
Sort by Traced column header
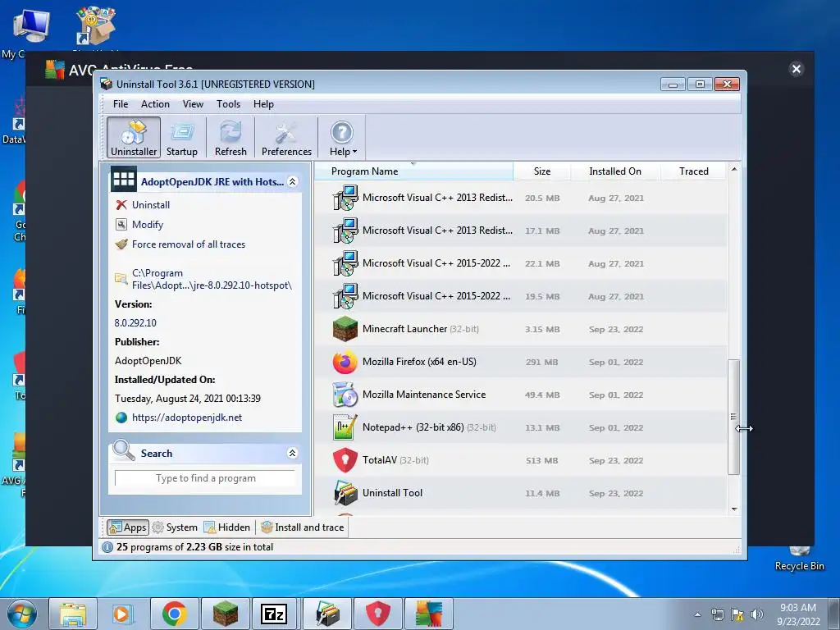pos(694,171)
